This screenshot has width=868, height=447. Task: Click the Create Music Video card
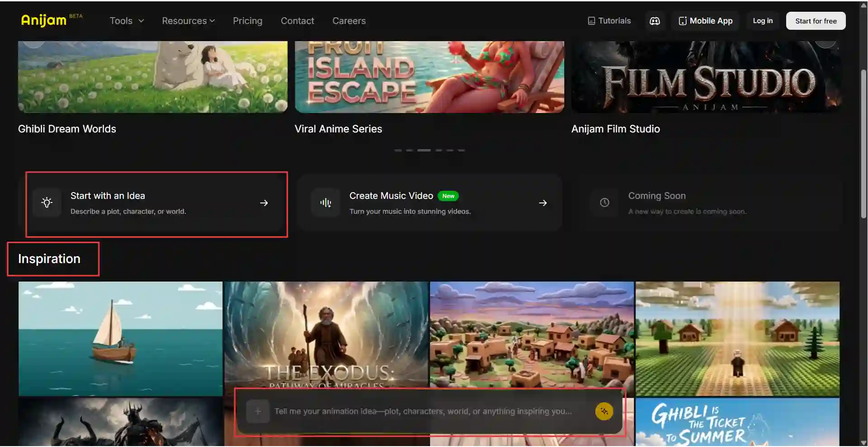tap(430, 203)
